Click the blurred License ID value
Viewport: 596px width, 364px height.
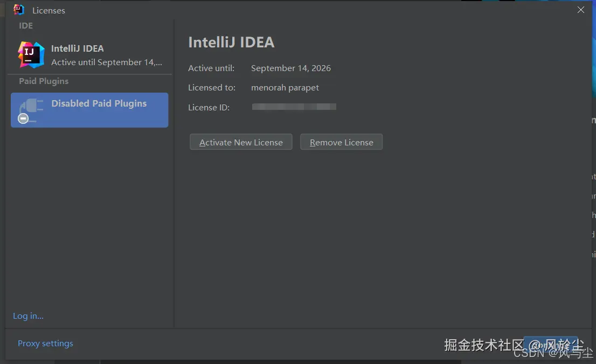point(294,107)
